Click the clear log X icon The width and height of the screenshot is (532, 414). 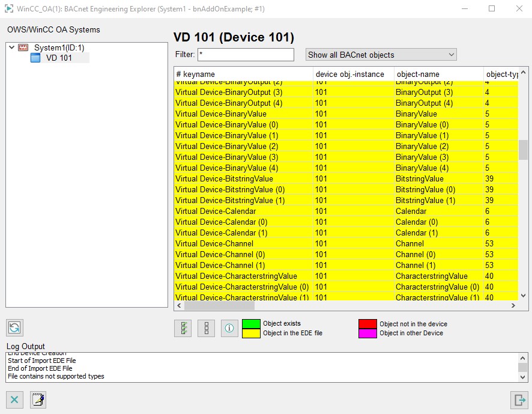(x=14, y=400)
